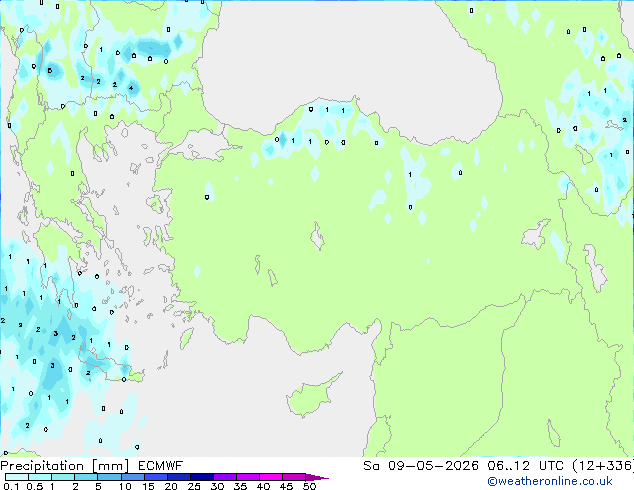Click the '(12+336)' forecast offset text
This screenshot has height=490, width=634.
pyautogui.click(x=603, y=466)
